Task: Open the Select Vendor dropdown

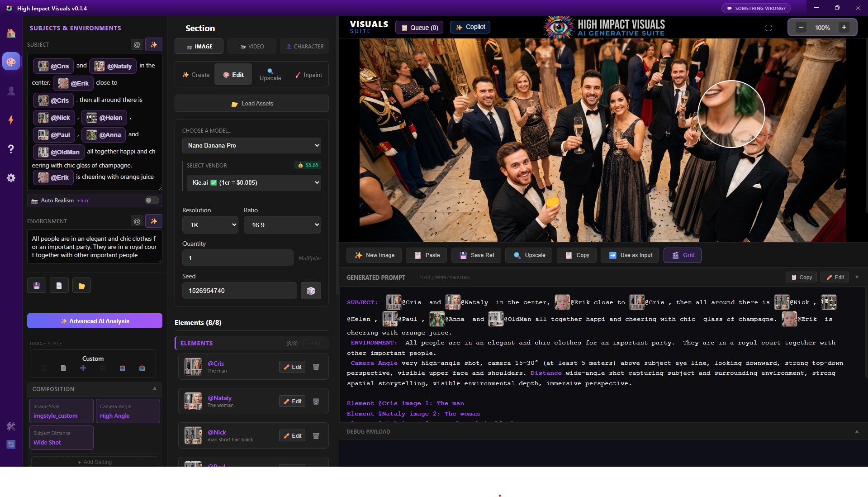Action: 254,182
